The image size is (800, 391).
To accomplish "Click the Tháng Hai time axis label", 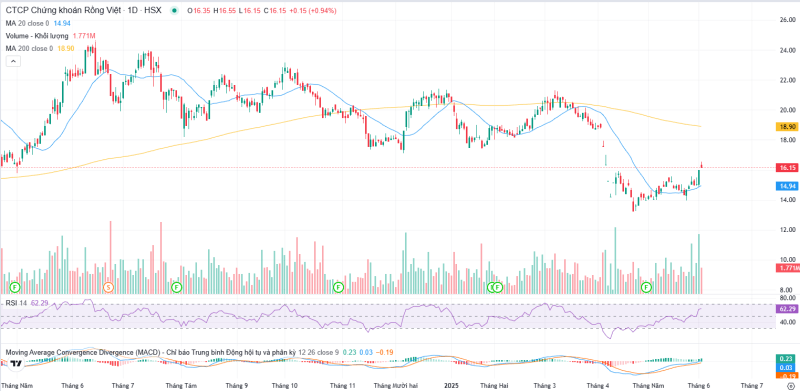I will [494, 386].
